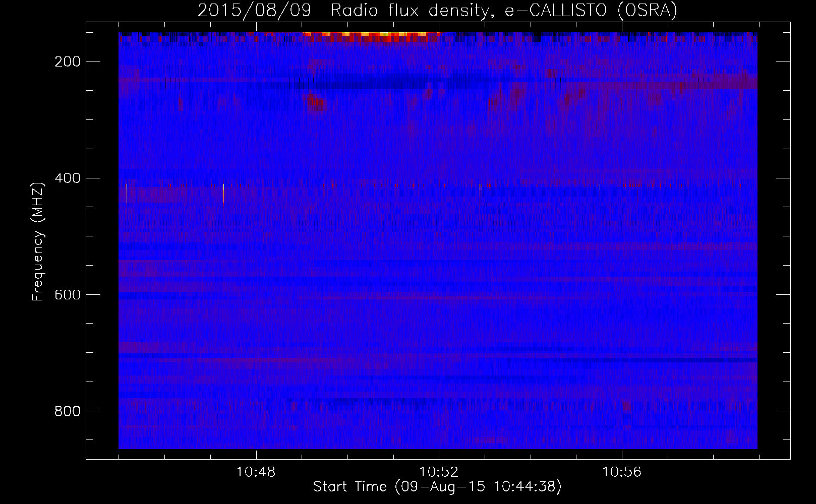This screenshot has width=816, height=504.
Task: Click the plot title "2015/08/09 Radio flux density, e-CALLISTO (OSRA)"
Action: pyautogui.click(x=437, y=10)
